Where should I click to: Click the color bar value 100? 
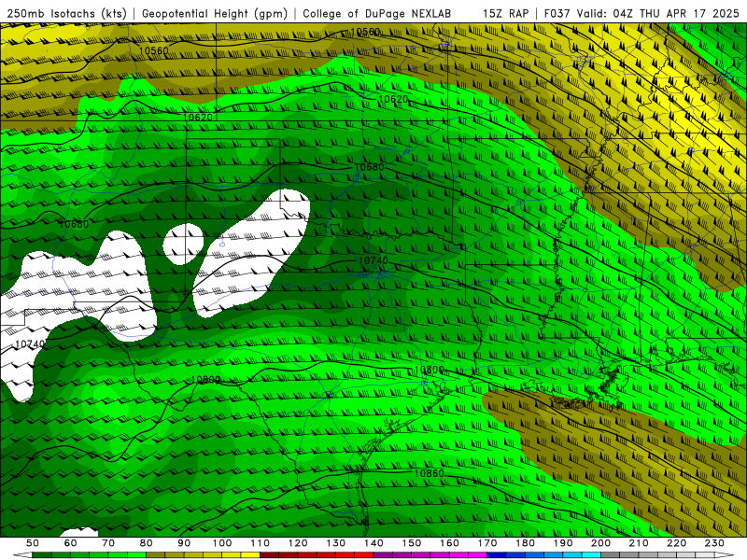222,543
